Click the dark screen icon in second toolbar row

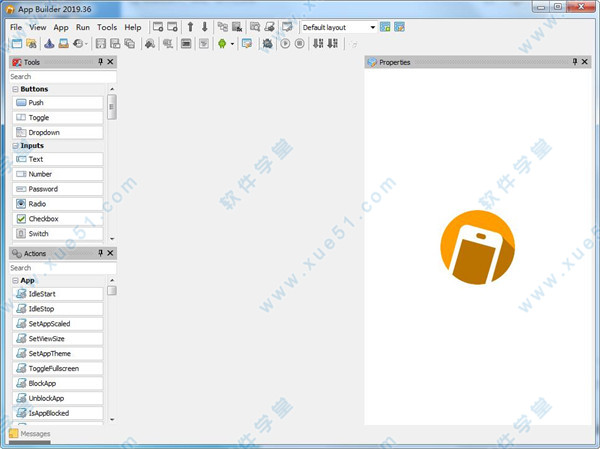pyautogui.click(x=186, y=44)
